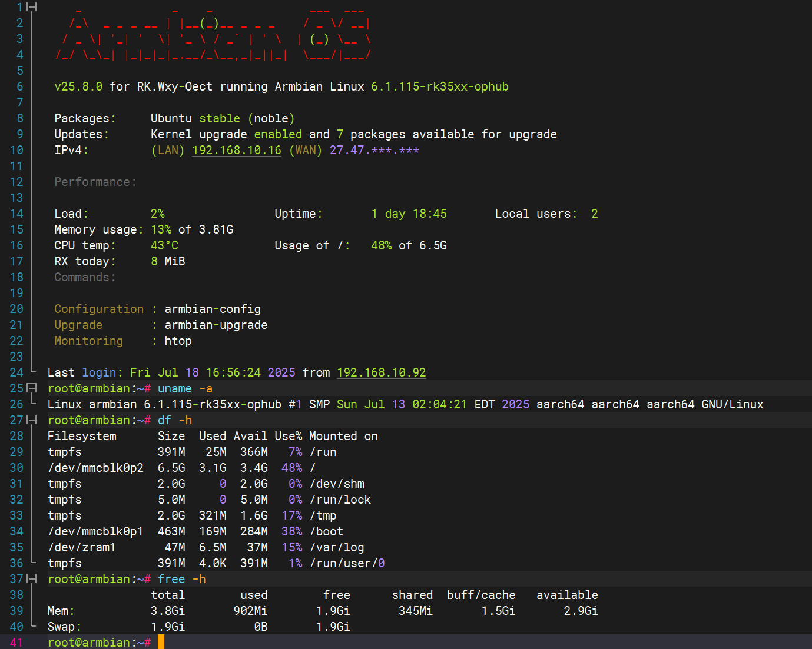Screen dimensions: 812x649
Task: Click the armbian-upgrade command text
Action: coord(216,325)
